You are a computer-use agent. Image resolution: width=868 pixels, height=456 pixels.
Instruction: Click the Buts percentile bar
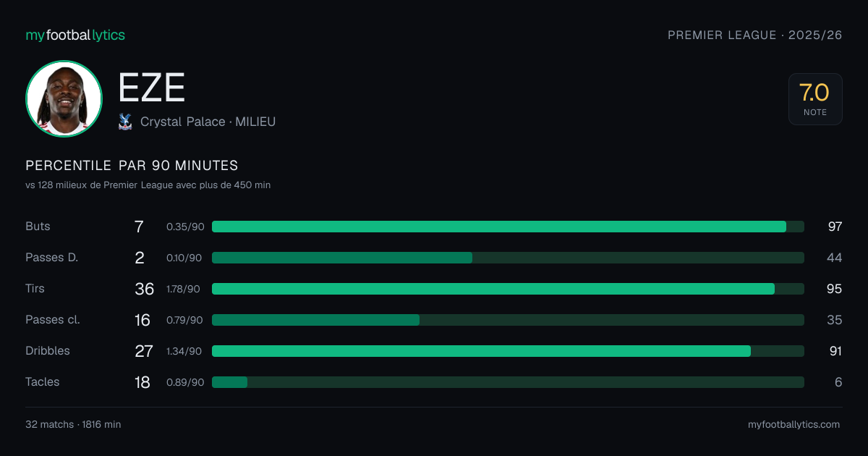point(508,227)
